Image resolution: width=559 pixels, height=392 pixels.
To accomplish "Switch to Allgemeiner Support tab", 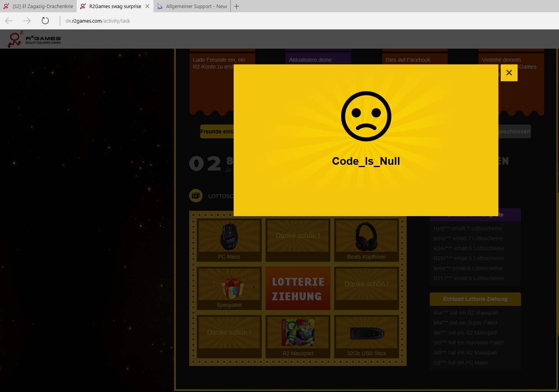I will [x=192, y=6].
